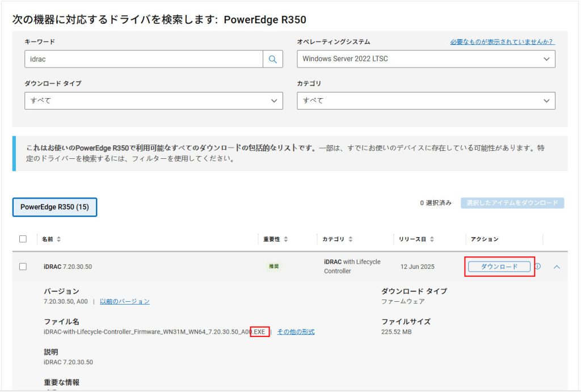Select the PowerEdge R350 (15) tab

click(x=55, y=207)
